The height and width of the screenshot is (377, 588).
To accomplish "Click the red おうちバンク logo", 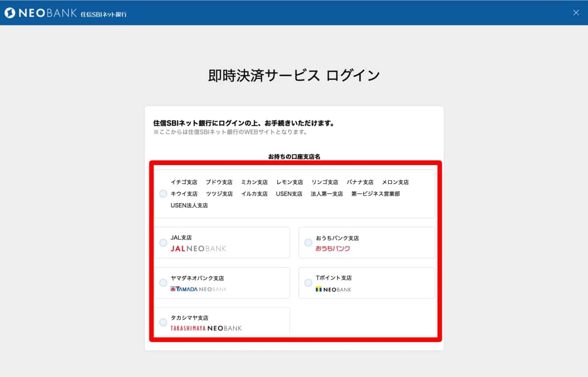I will tap(333, 249).
